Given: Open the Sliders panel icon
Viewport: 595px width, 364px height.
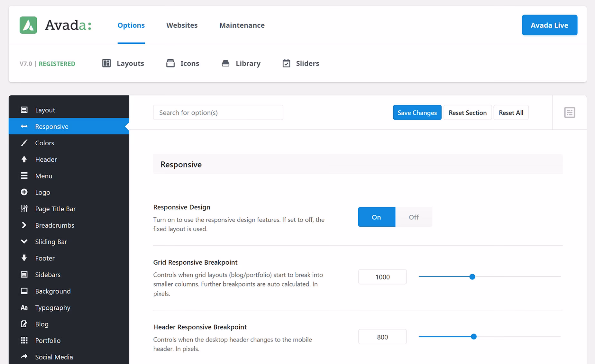Looking at the screenshot, I should point(287,63).
